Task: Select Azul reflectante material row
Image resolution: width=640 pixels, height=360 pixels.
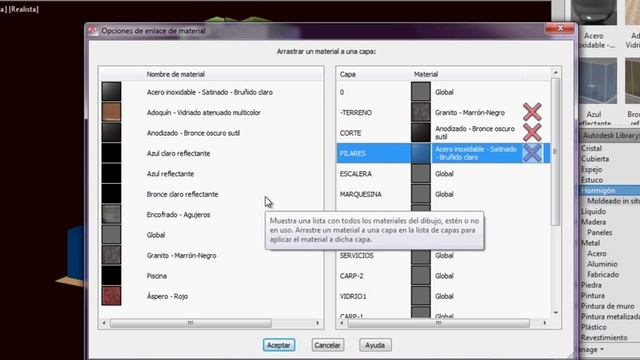Action: tap(211, 173)
